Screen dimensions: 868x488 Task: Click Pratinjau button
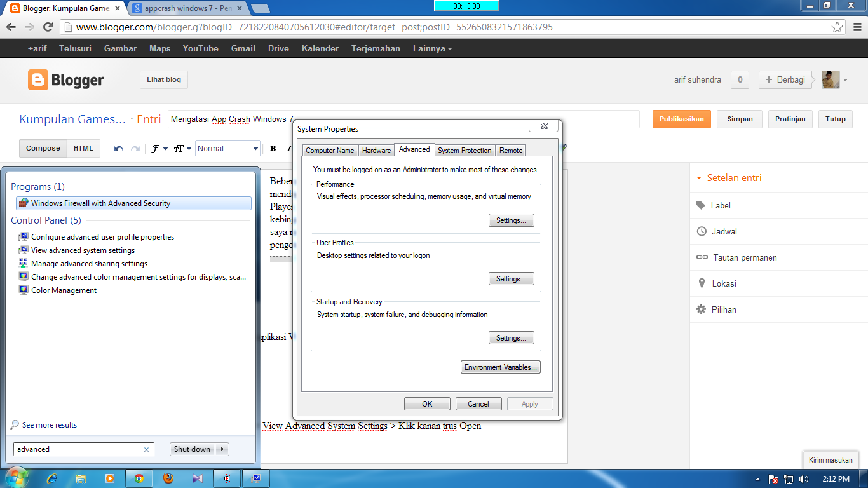tap(790, 119)
